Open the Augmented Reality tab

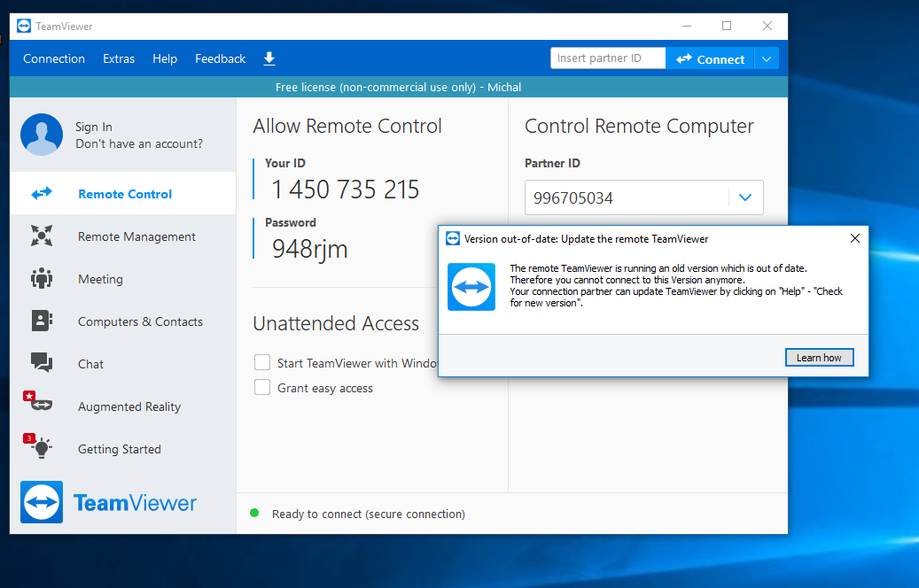(123, 406)
